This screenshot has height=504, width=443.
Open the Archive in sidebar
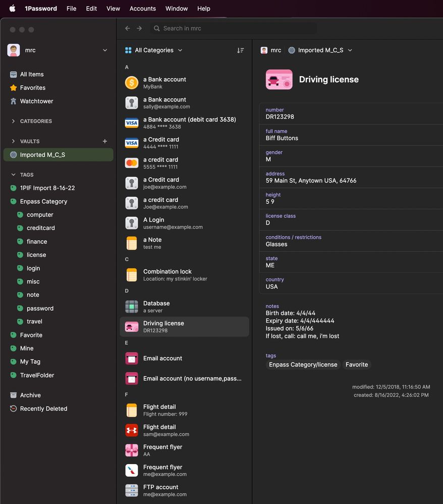click(30, 395)
